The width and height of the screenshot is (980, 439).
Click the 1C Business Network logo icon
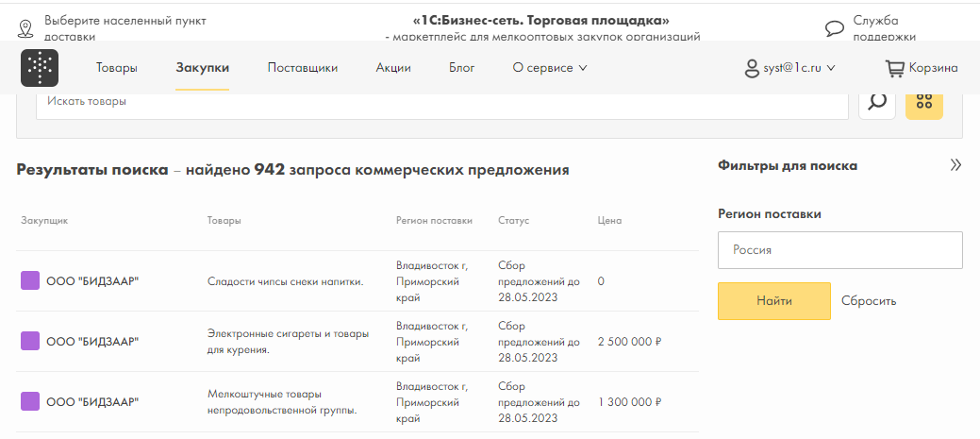[40, 68]
